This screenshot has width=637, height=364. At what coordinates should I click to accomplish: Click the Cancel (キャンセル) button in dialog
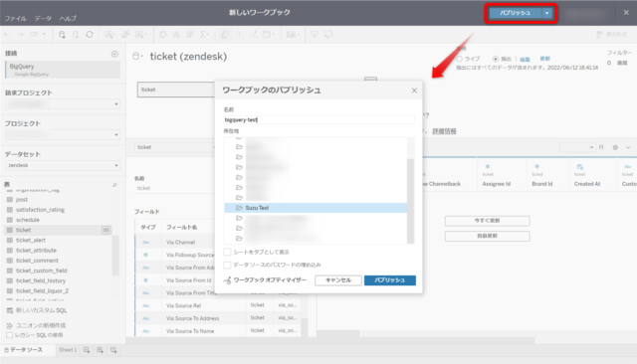[338, 280]
